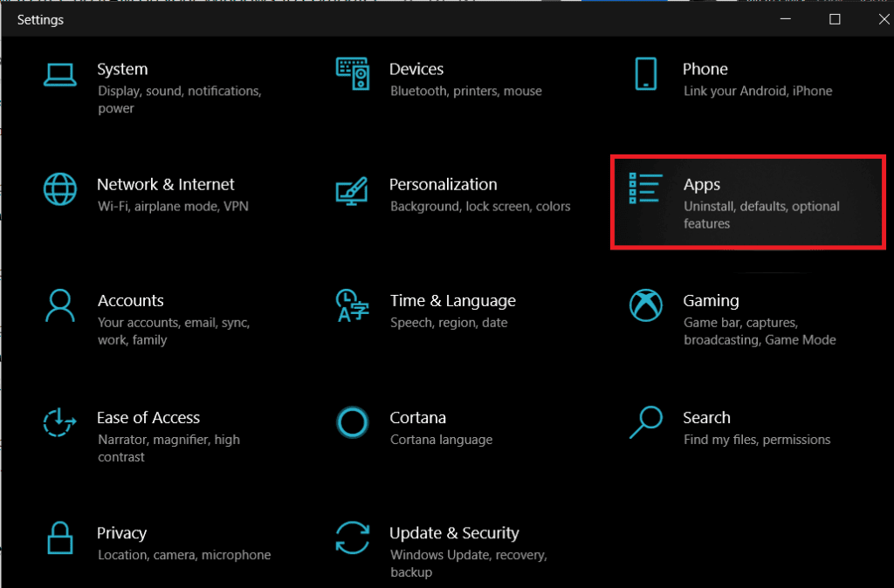Image resolution: width=894 pixels, height=588 pixels.
Task: Maximize the Settings window
Action: (835, 19)
